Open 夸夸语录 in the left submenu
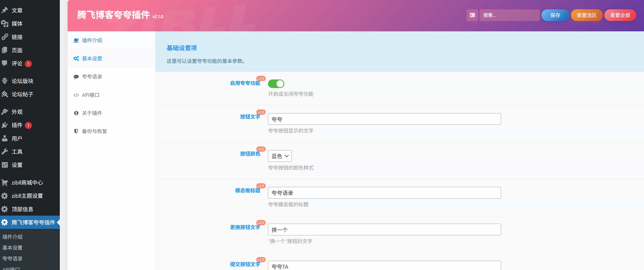Image resolution: width=644 pixels, height=270 pixels. pos(12,259)
